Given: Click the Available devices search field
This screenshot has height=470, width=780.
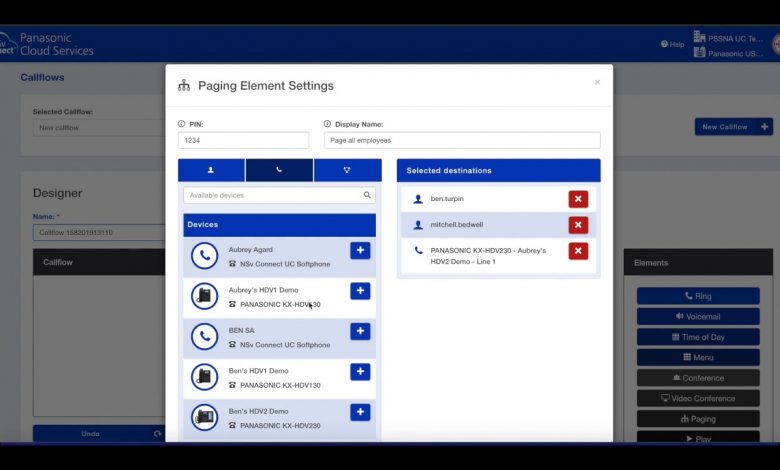Looking at the screenshot, I should point(279,195).
